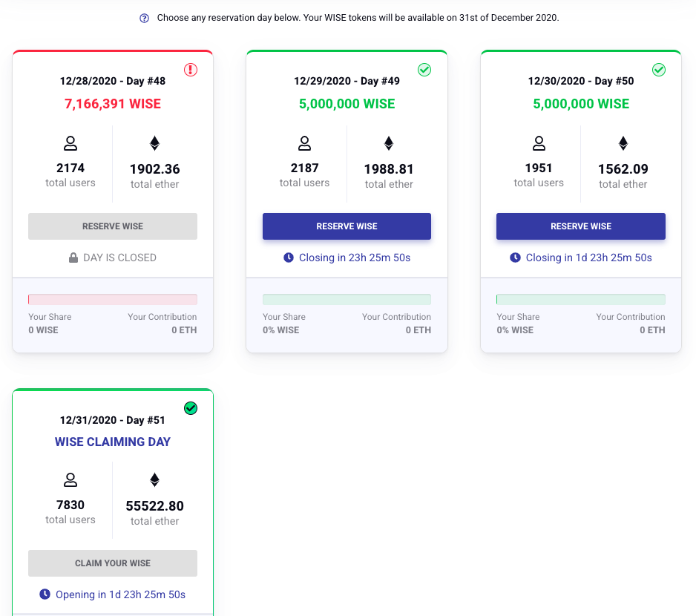Click the Ethereum icon on Day #51 card
The image size is (696, 616).
[x=154, y=479]
